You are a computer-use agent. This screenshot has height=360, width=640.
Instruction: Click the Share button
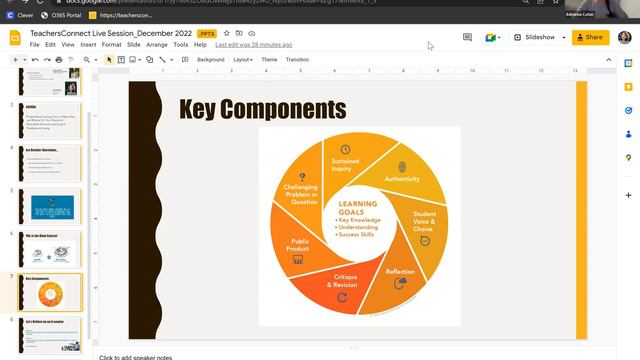[x=590, y=37]
